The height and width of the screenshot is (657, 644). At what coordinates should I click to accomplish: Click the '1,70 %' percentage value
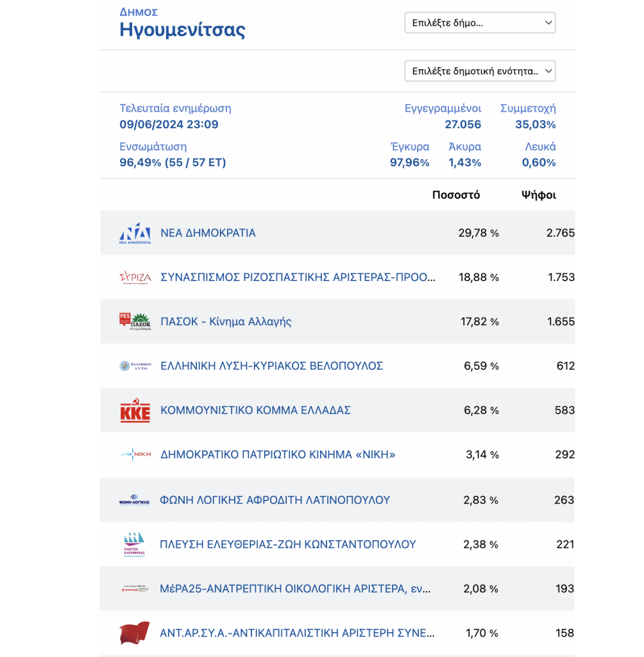click(482, 633)
